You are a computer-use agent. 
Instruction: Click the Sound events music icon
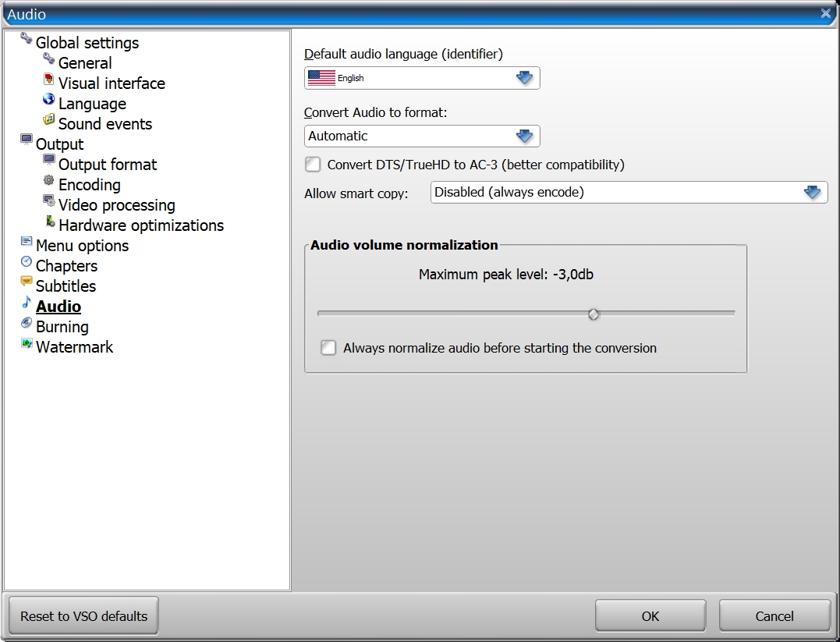[x=49, y=119]
